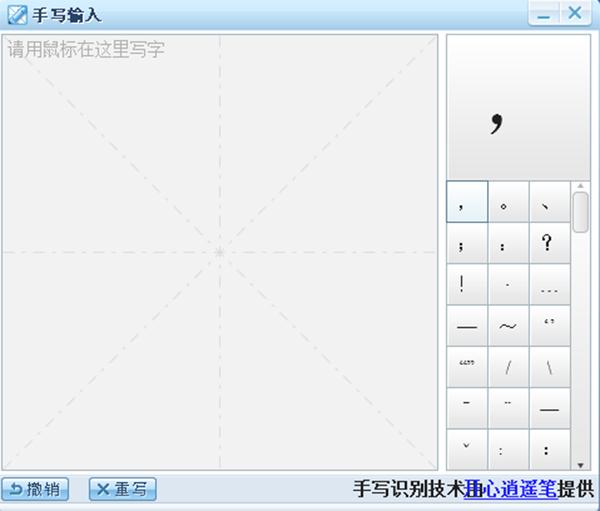Click the scrollbar down arrow of candidates
Viewport: 600px width, 511px height.
(x=580, y=465)
